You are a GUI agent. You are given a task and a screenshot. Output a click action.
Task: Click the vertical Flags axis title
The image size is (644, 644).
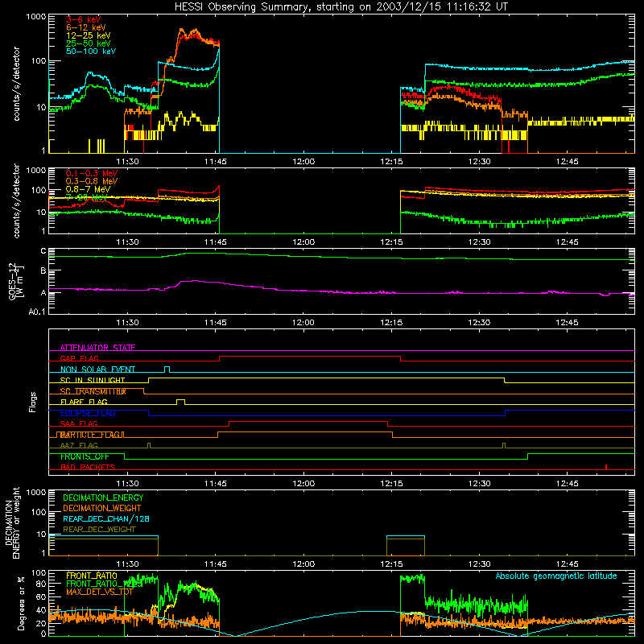pos(32,402)
